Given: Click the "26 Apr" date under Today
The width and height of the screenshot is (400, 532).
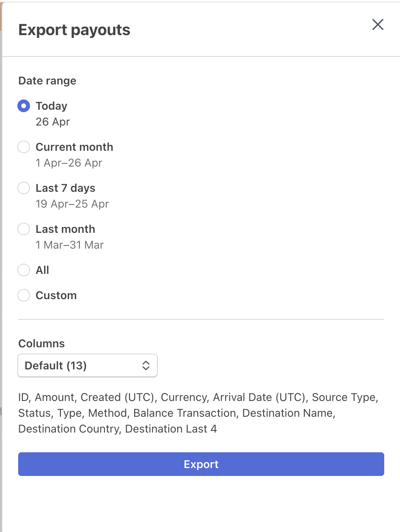Looking at the screenshot, I should [x=53, y=122].
